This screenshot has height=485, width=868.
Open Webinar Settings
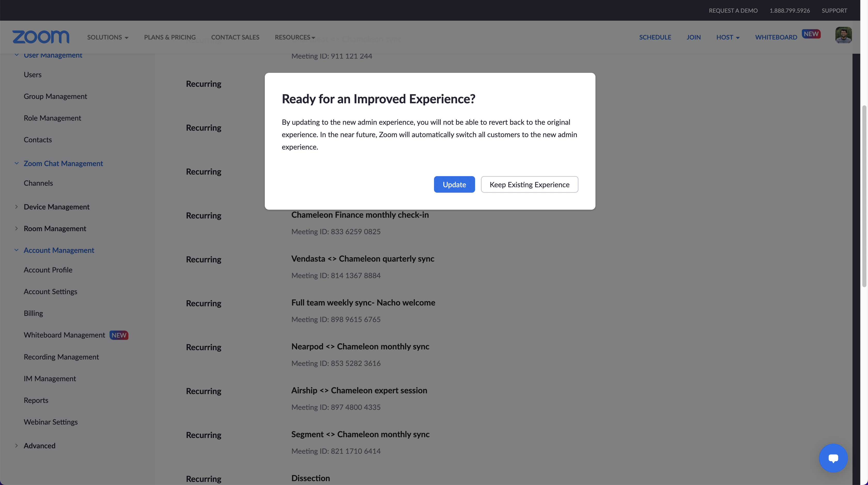[x=51, y=422]
